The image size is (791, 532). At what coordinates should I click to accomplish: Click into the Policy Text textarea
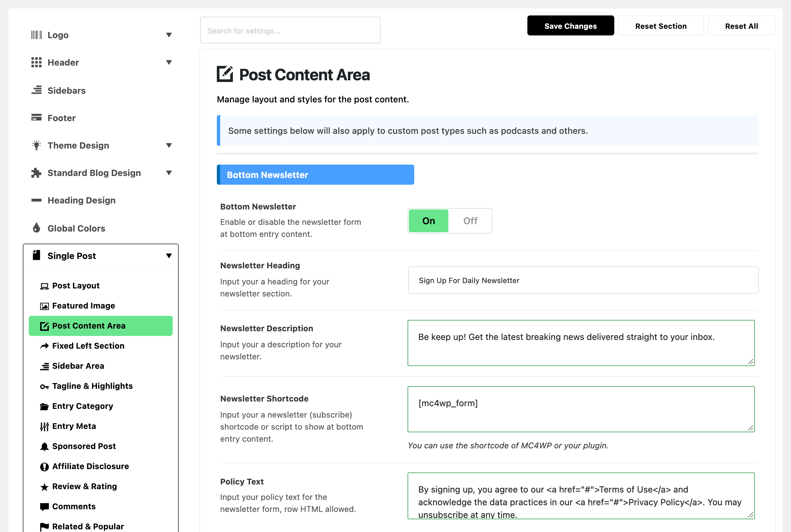click(x=581, y=496)
